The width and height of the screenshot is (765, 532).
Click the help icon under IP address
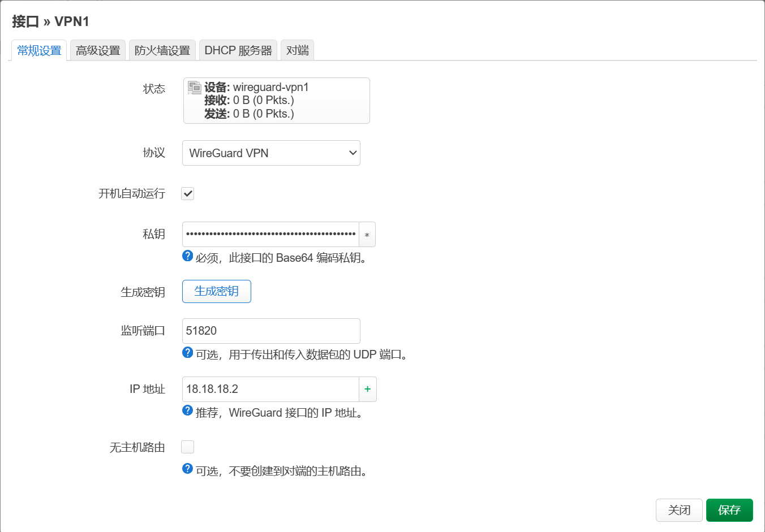[x=188, y=411]
